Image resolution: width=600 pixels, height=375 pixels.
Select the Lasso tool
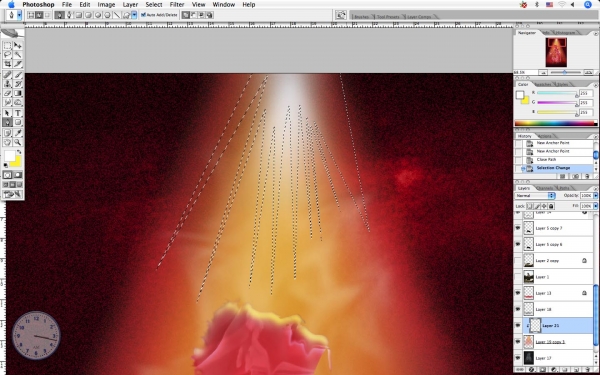tap(7, 55)
